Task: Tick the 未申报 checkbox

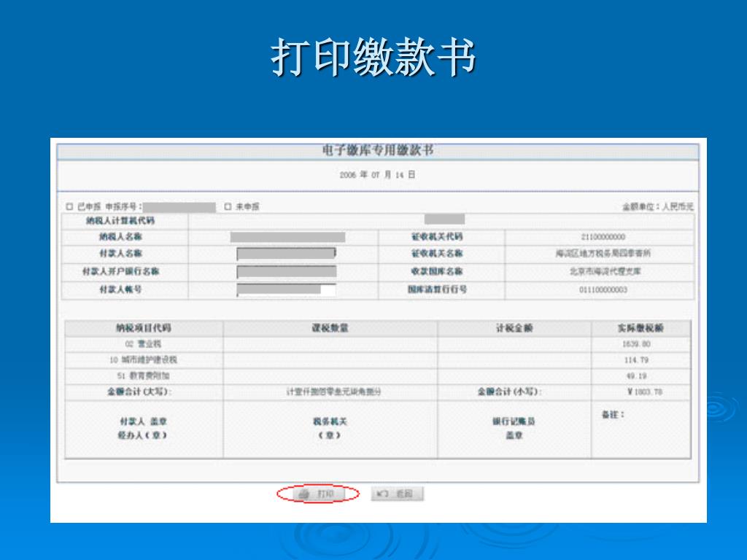Action: coord(228,206)
